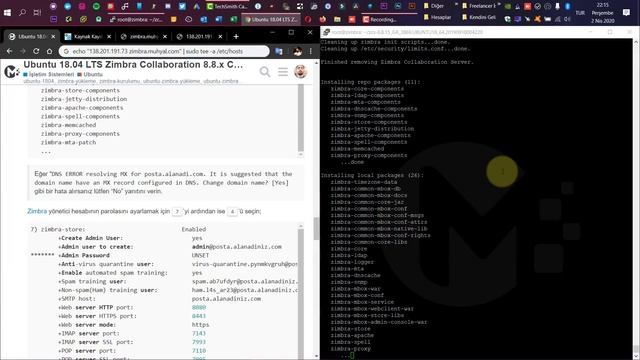Open the Chrome profile avatar

297,51
